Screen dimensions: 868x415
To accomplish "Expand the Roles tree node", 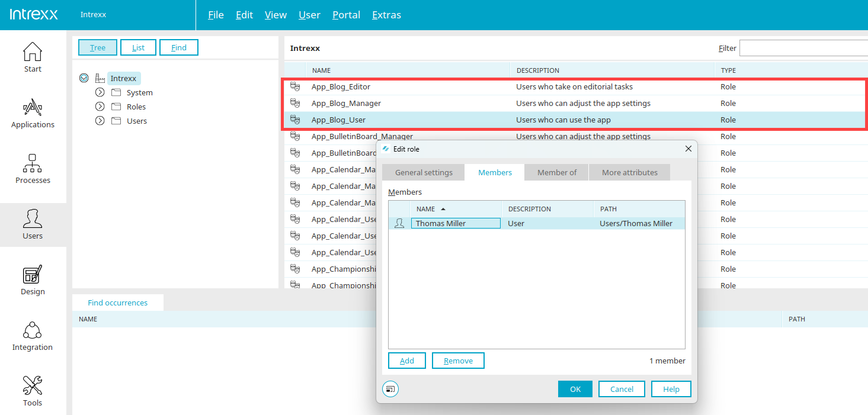I will [100, 107].
